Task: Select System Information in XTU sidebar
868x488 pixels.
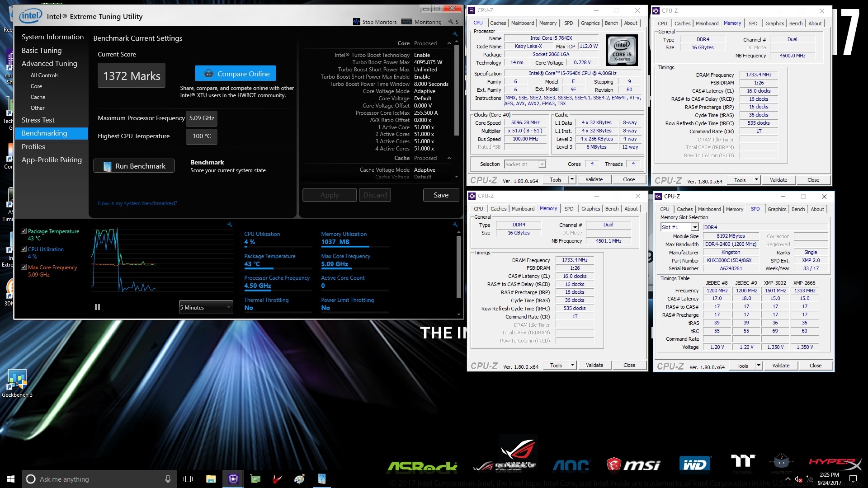Action: point(52,37)
